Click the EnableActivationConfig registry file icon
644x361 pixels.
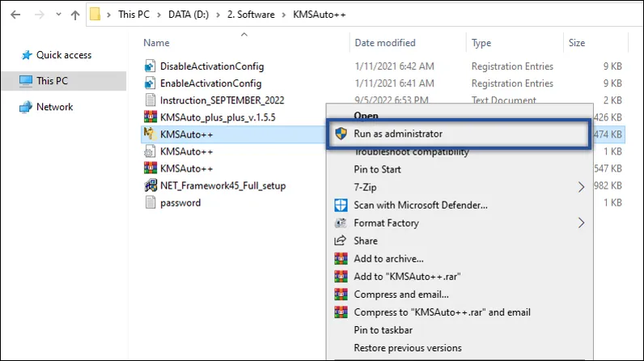pyautogui.click(x=149, y=83)
